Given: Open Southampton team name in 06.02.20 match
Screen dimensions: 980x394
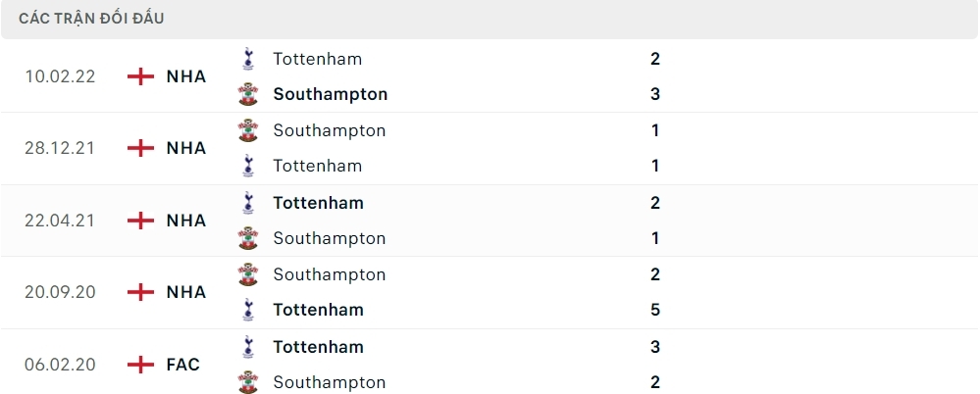Looking at the screenshot, I should [329, 382].
